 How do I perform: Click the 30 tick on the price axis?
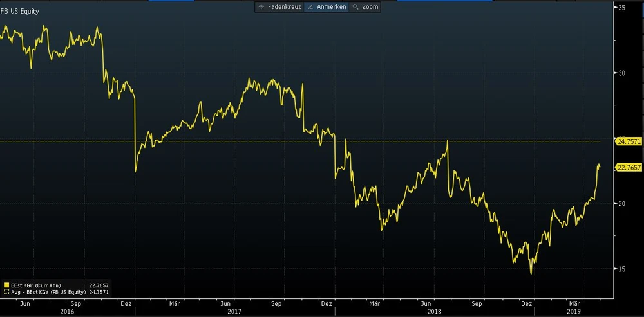(x=622, y=73)
